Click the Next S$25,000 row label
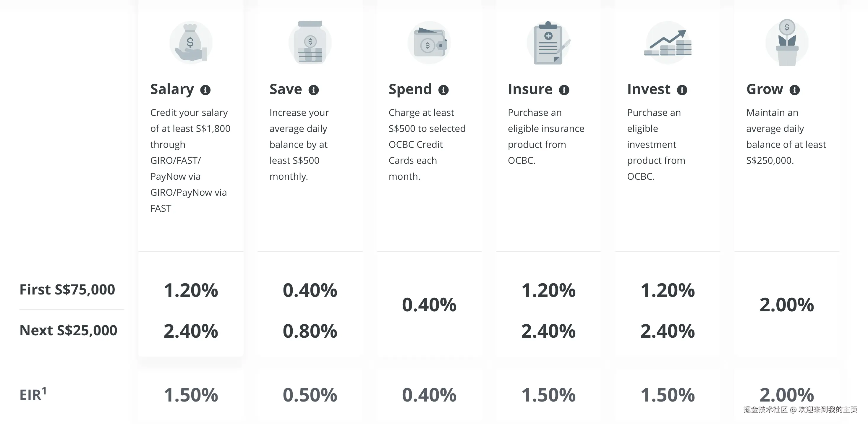 pyautogui.click(x=68, y=330)
